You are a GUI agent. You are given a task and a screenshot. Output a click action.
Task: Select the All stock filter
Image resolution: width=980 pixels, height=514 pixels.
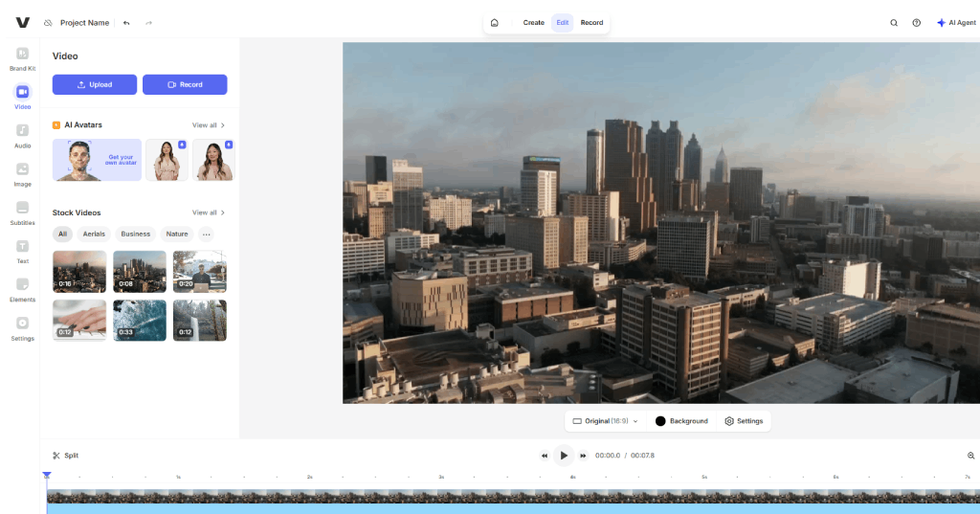point(62,234)
